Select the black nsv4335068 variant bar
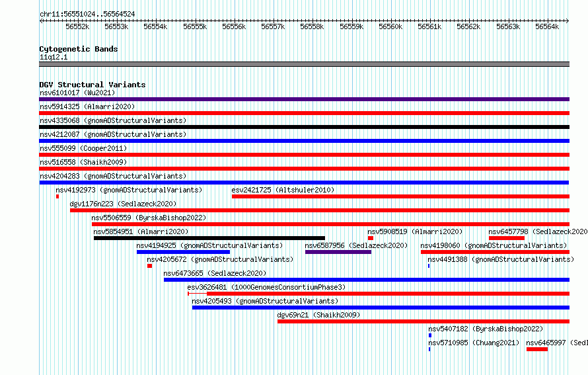Viewport: 588px width, 375px height. [x=304, y=127]
